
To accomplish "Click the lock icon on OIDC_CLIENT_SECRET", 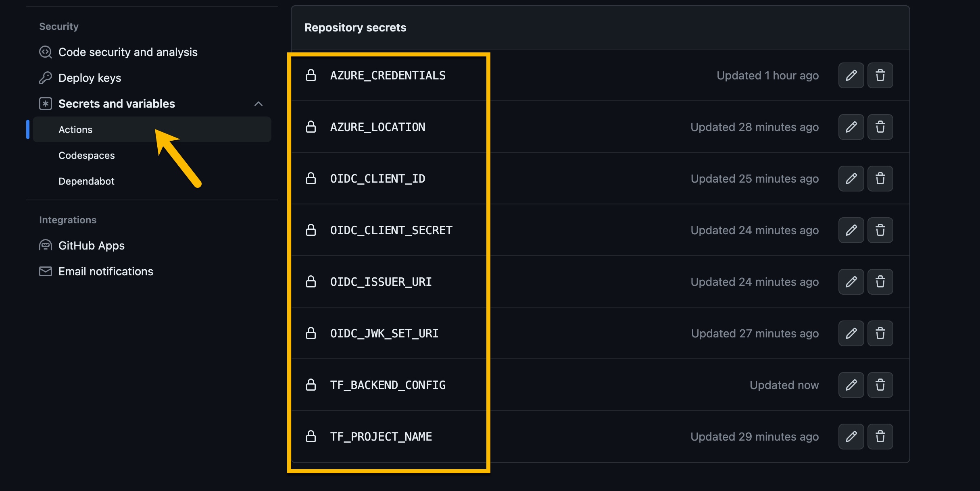I will [311, 230].
